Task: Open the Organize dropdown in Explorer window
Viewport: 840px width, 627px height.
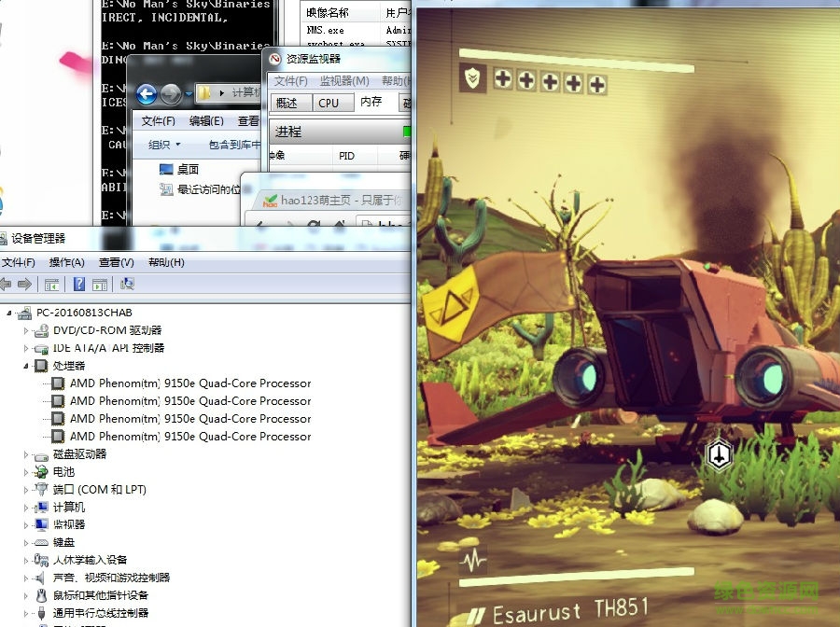Action: coord(164,145)
